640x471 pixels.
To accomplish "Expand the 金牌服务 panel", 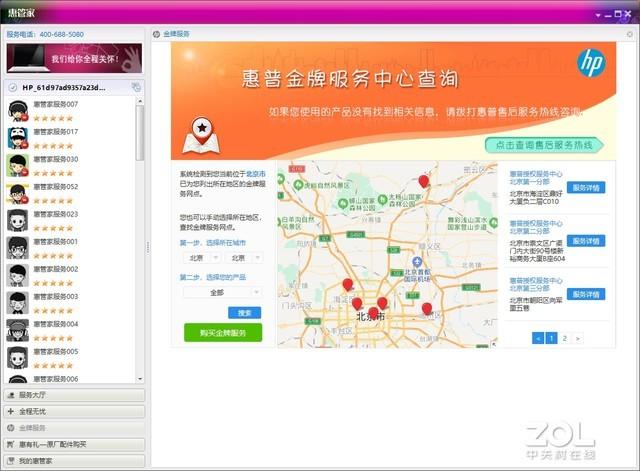I will (x=74, y=428).
